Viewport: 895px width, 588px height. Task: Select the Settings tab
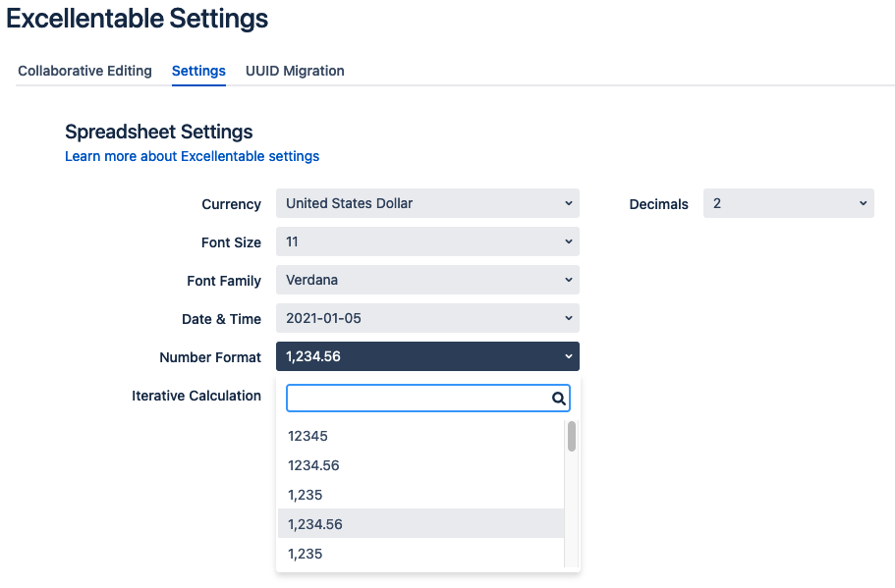coord(198,71)
